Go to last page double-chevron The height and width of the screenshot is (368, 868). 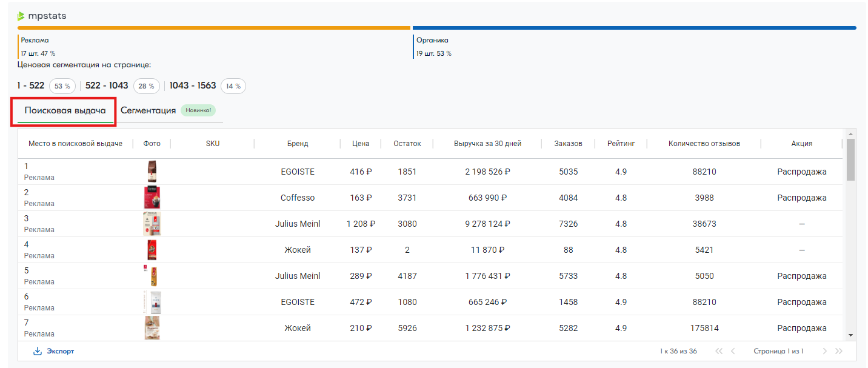tap(839, 351)
